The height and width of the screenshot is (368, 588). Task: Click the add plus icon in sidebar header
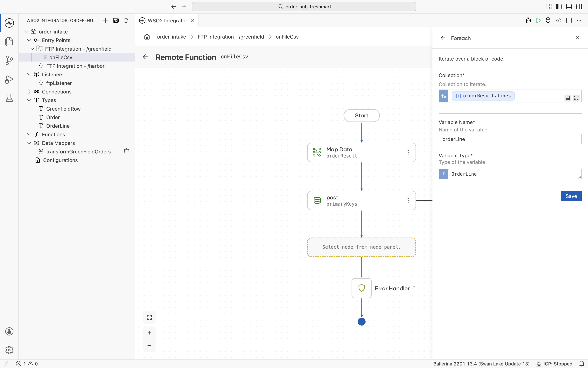(x=105, y=20)
